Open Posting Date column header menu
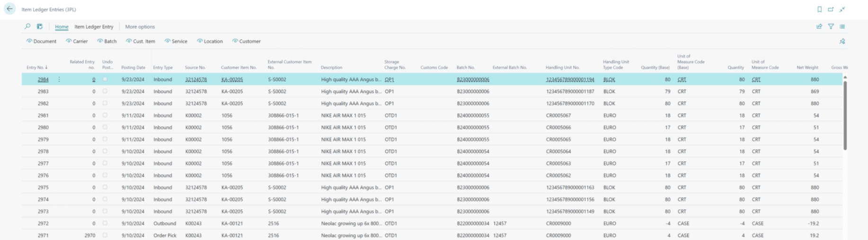Viewport: 868px width, 240px height. (133, 68)
